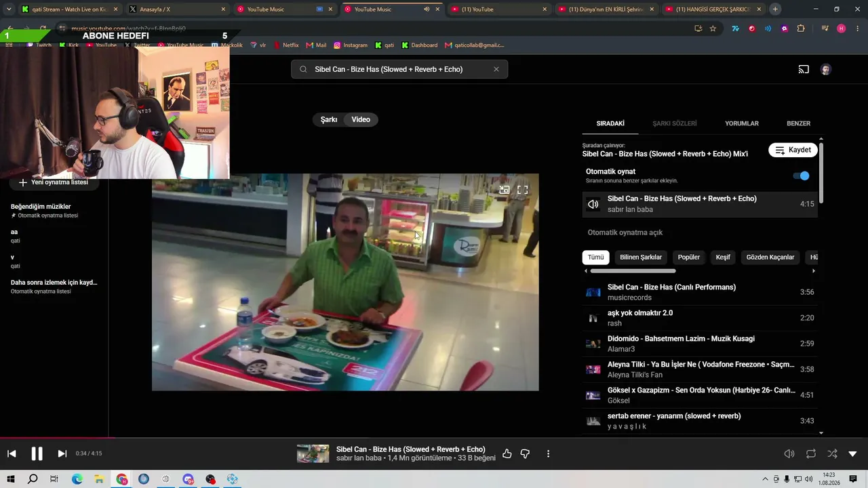This screenshot has width=868, height=488.
Task: Pause the playing song
Action: (37, 453)
